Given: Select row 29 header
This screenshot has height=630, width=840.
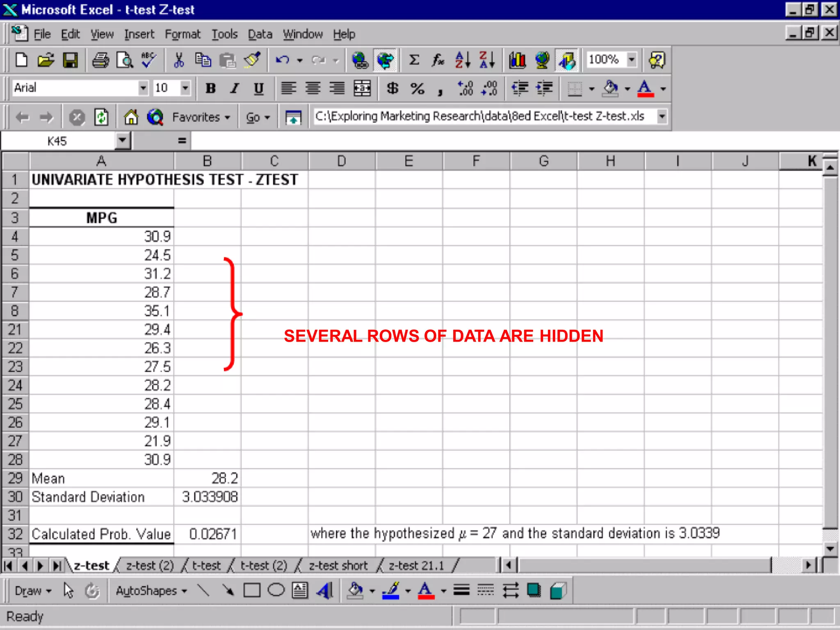Looking at the screenshot, I should (x=15, y=478).
